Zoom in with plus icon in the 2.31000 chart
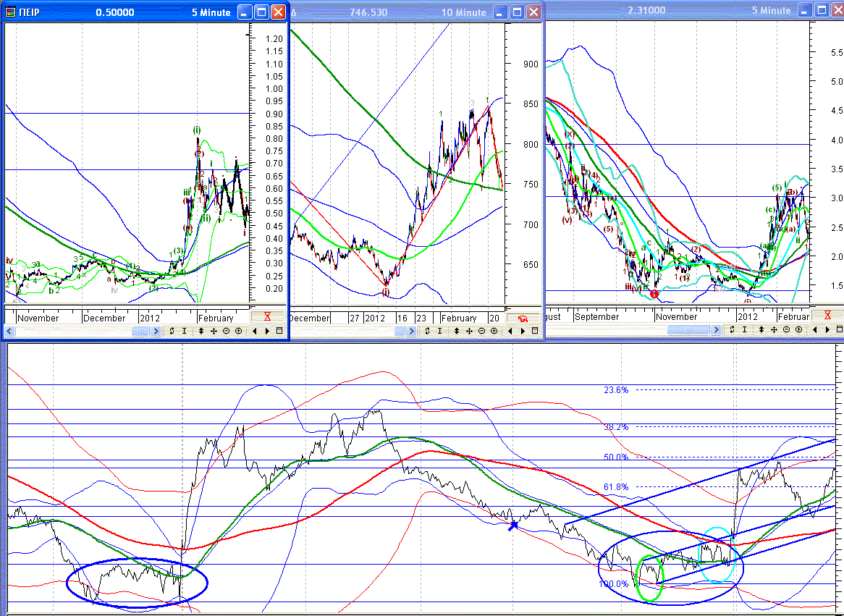 click(x=799, y=329)
